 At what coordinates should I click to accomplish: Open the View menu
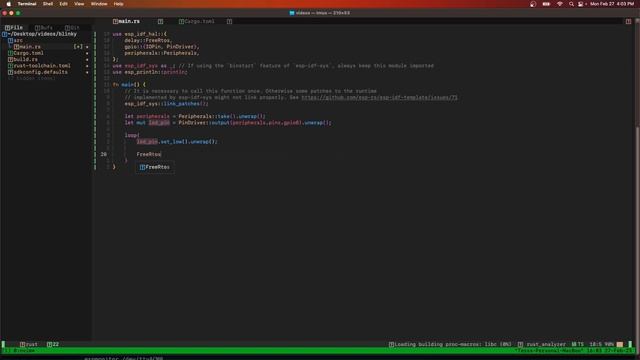(79, 4)
